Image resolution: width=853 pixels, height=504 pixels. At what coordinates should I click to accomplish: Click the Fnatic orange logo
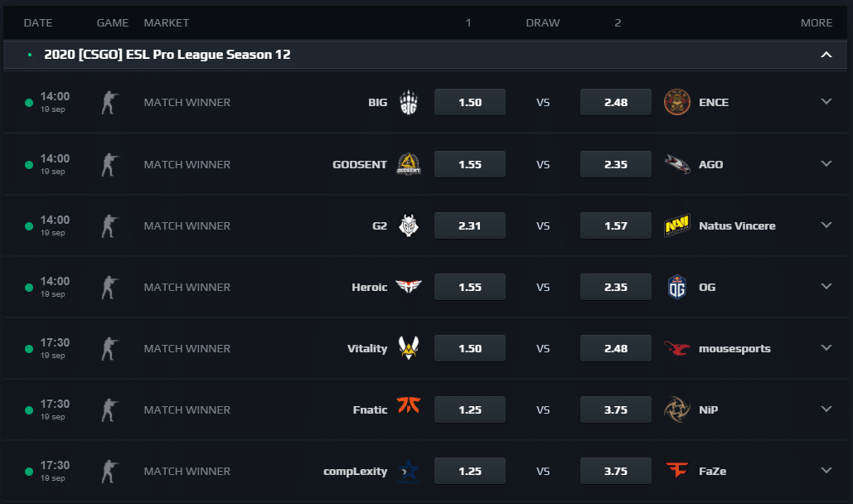click(x=409, y=405)
